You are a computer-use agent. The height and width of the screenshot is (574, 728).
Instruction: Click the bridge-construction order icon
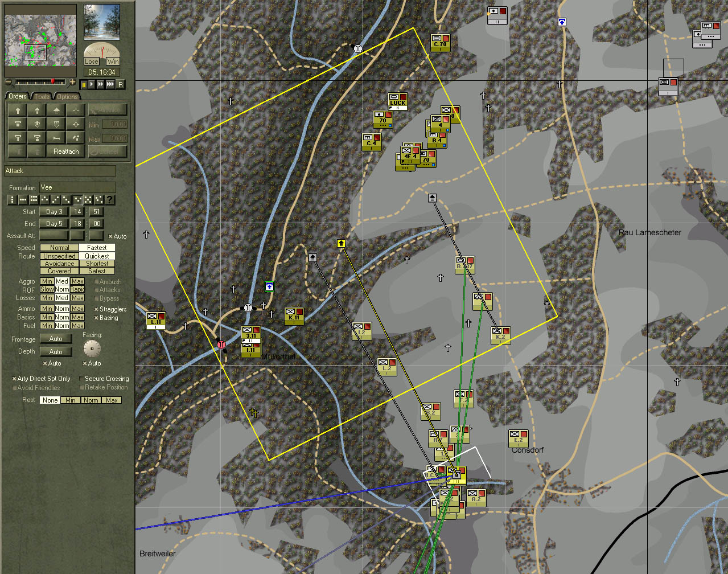[x=18, y=138]
